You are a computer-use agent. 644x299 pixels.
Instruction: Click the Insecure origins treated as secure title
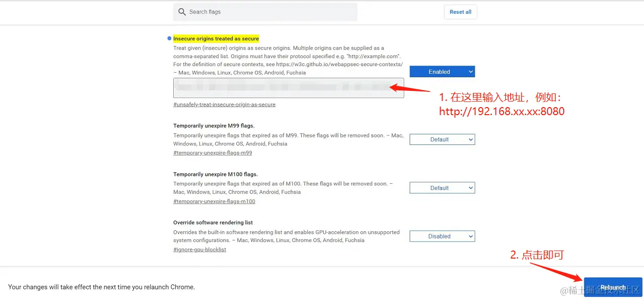216,38
